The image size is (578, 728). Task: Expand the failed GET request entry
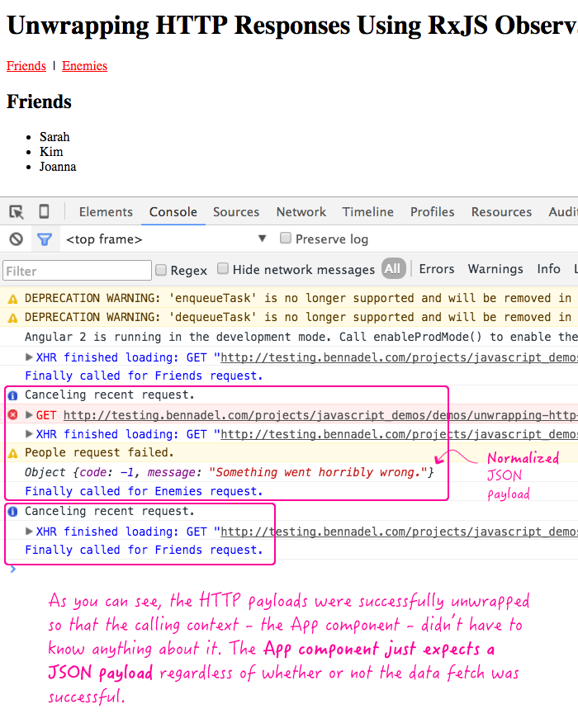click(x=29, y=414)
